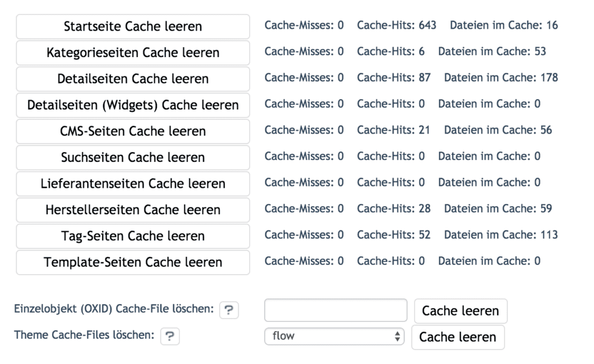Screen dimensions: 594x364
Task: Click Cache-Hits: 643 statistic text
Action: (x=397, y=25)
